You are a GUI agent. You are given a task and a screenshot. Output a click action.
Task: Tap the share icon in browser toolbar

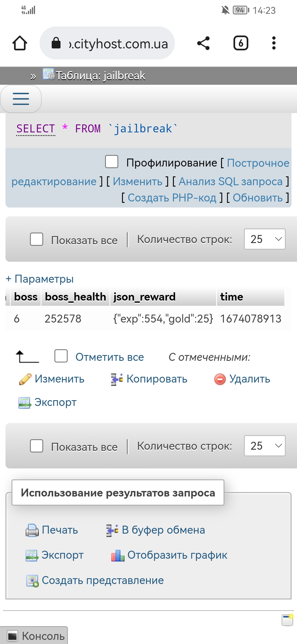click(x=204, y=43)
